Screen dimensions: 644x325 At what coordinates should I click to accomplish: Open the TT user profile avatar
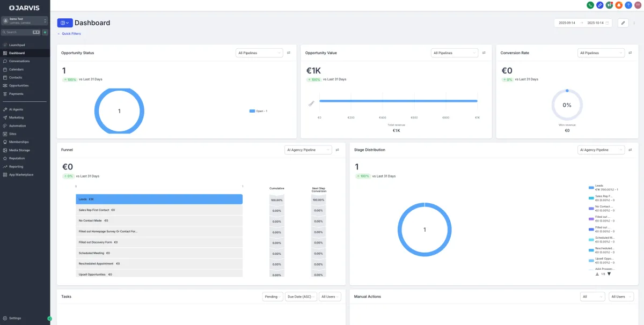(638, 5)
